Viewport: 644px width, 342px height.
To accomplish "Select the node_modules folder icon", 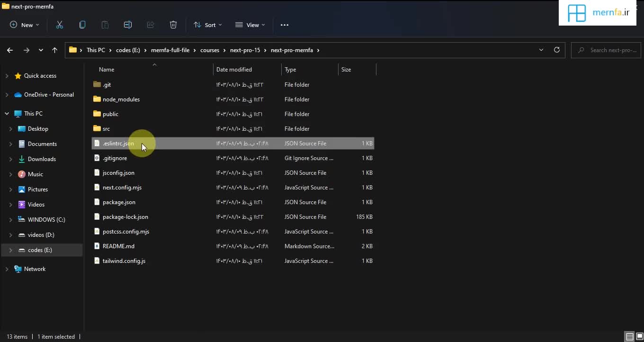I will [x=97, y=99].
